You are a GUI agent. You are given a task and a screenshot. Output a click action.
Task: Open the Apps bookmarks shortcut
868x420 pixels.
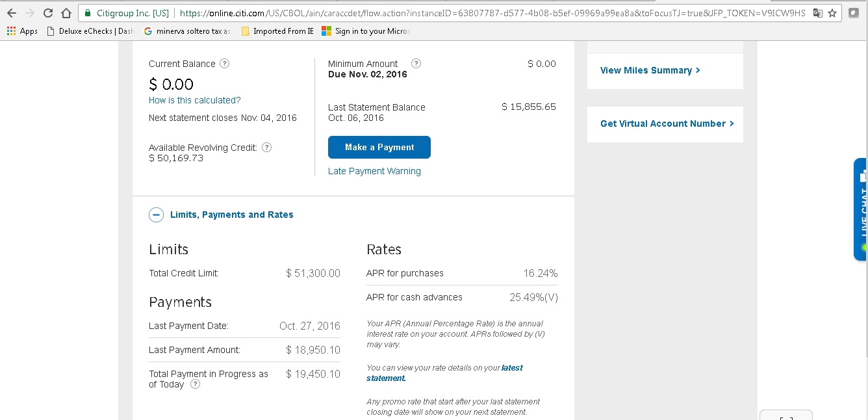22,31
